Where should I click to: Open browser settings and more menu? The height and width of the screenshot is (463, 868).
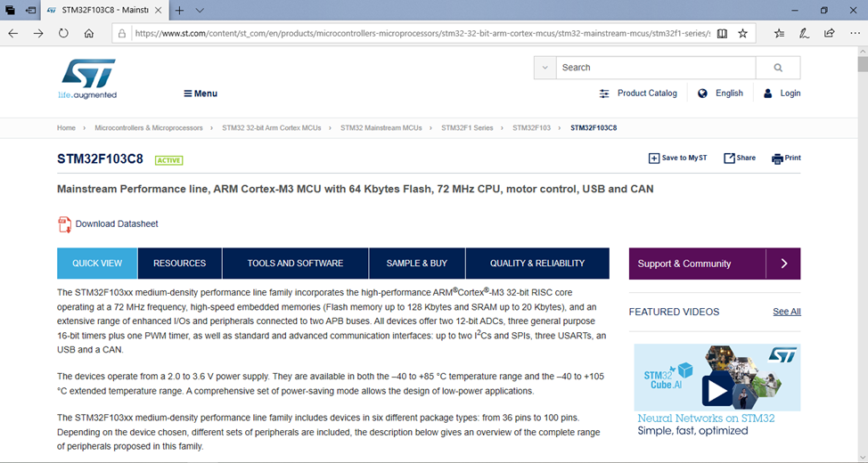click(855, 33)
